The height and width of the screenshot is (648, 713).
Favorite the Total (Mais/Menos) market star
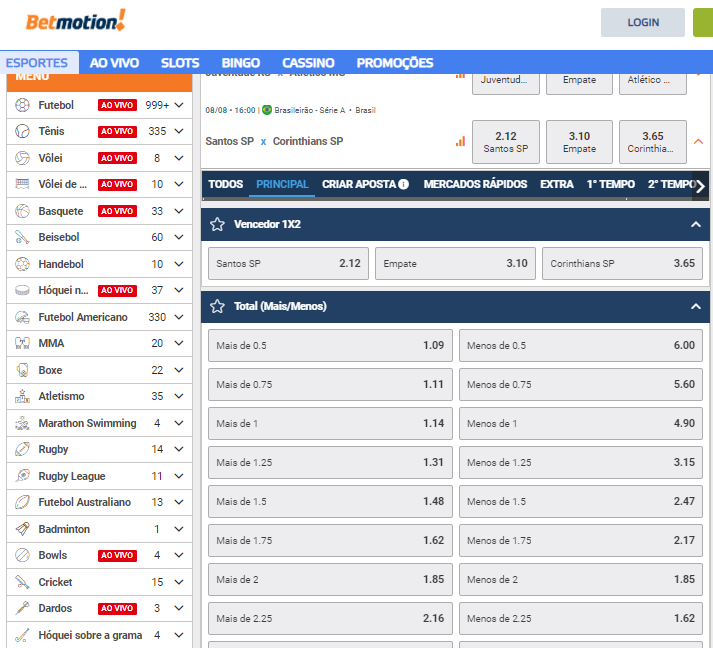click(x=217, y=306)
